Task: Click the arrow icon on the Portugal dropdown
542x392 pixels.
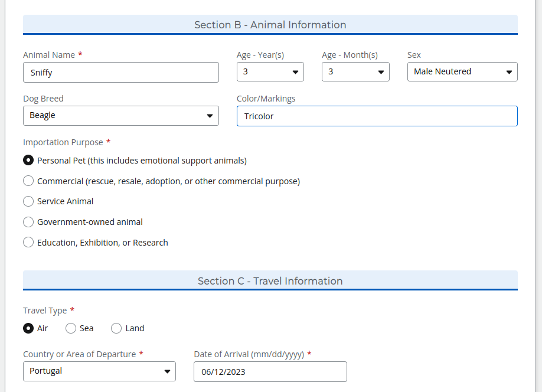Action: click(x=167, y=371)
